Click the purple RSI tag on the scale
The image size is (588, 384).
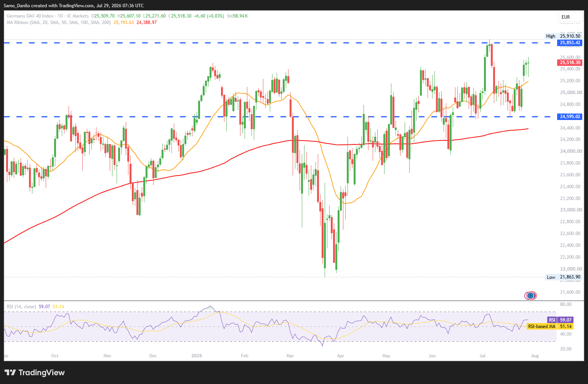pyautogui.click(x=552, y=320)
